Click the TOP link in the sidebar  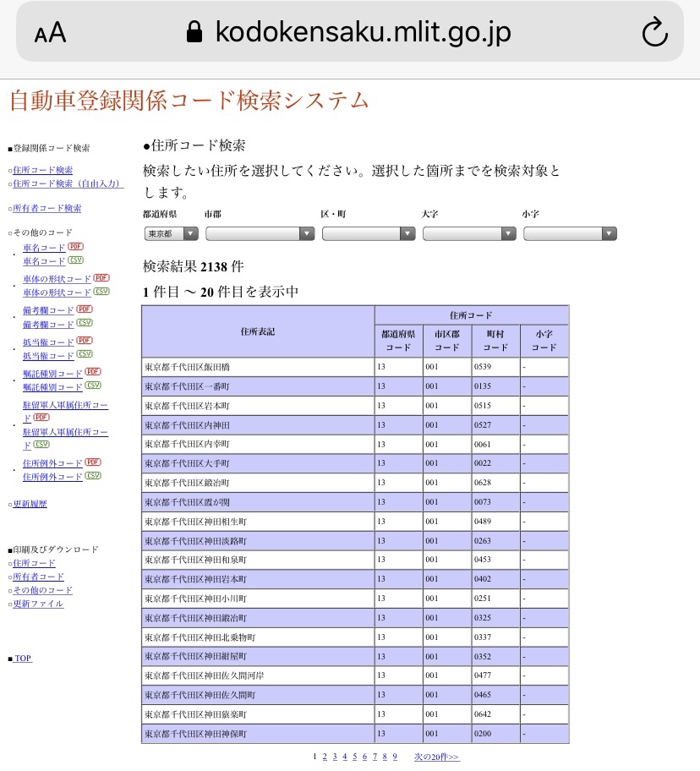(22, 659)
